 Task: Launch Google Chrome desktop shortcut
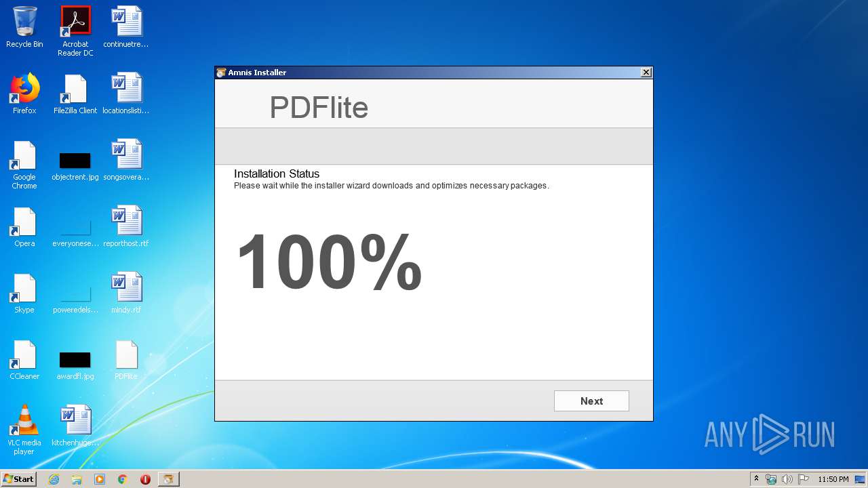pos(24,165)
